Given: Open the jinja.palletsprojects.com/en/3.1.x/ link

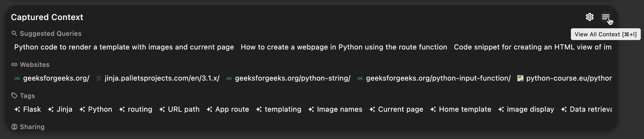Looking at the screenshot, I should [162, 78].
